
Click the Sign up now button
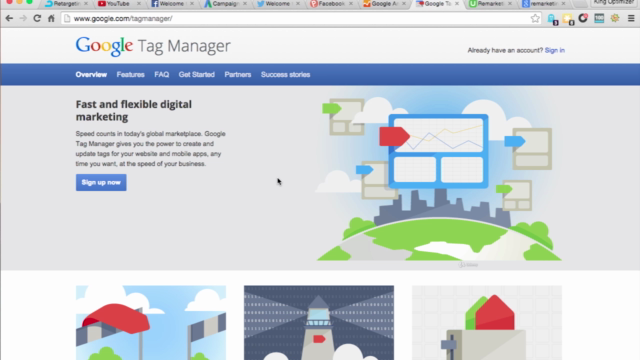(x=101, y=182)
